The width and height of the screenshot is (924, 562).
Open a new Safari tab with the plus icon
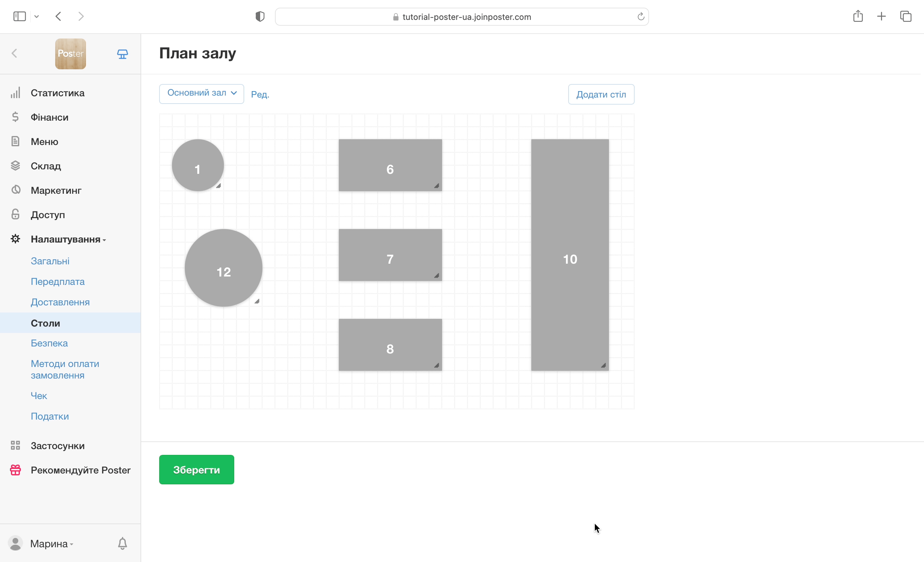(881, 16)
